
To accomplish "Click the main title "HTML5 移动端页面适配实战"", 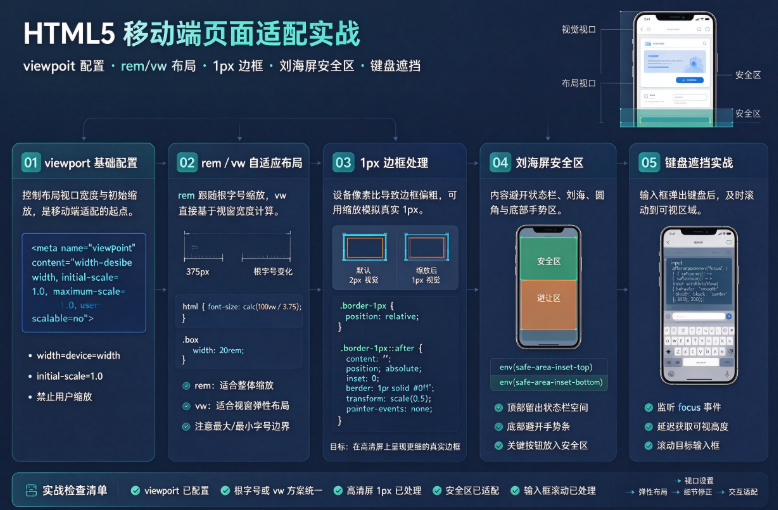I will (x=192, y=34).
